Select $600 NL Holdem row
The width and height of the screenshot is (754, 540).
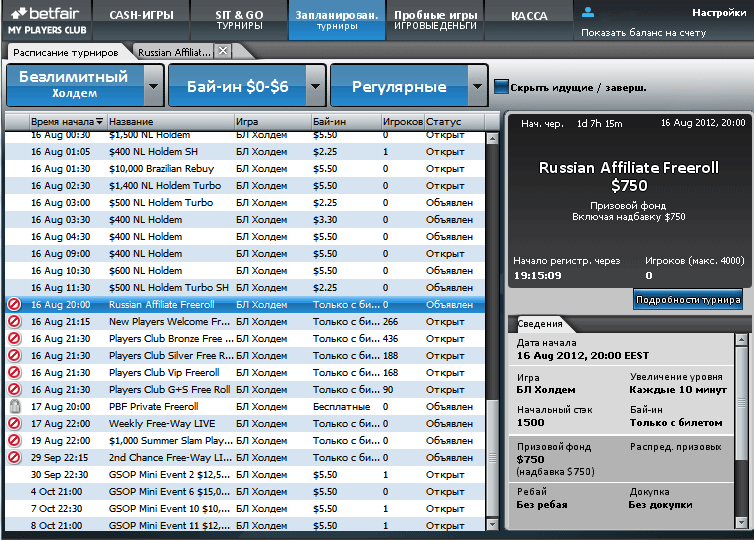pos(245,271)
